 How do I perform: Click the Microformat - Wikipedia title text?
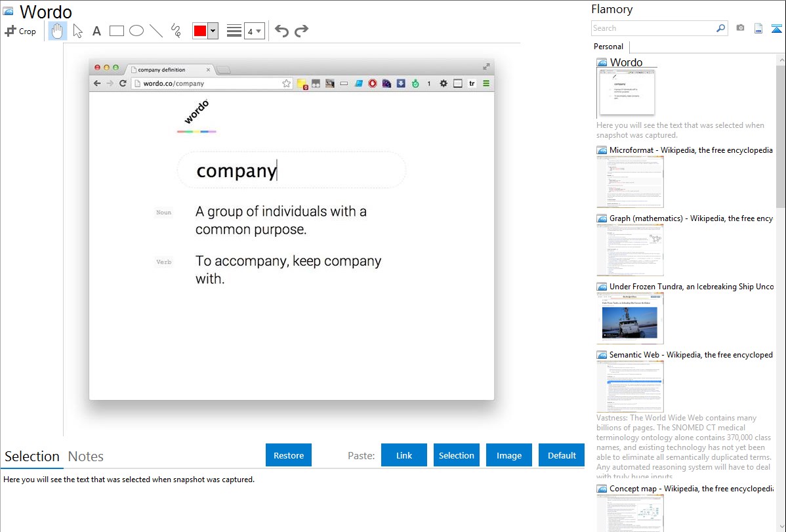click(x=691, y=150)
